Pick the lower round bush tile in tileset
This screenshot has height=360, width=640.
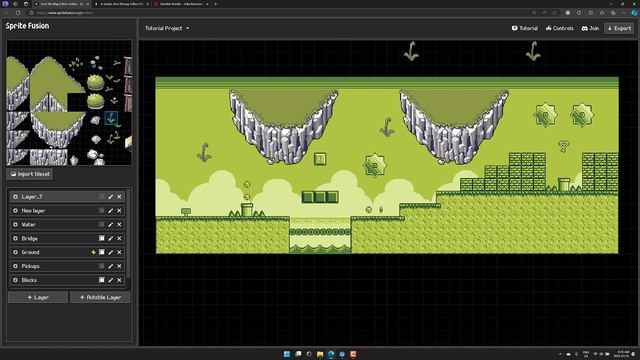(96, 100)
